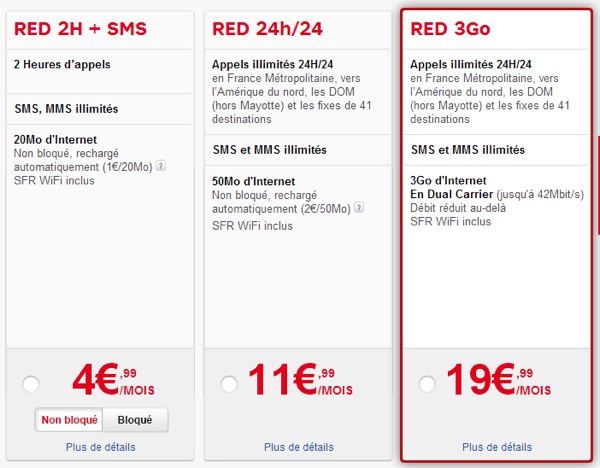Switch to the Bloqué option
Image resolution: width=600 pixels, height=468 pixels.
point(135,420)
